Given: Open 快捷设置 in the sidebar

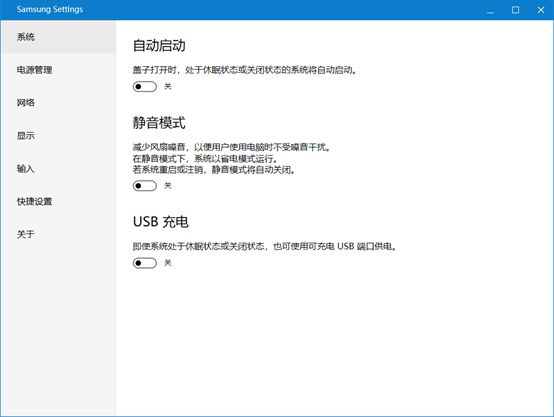Looking at the screenshot, I should click(58, 201).
